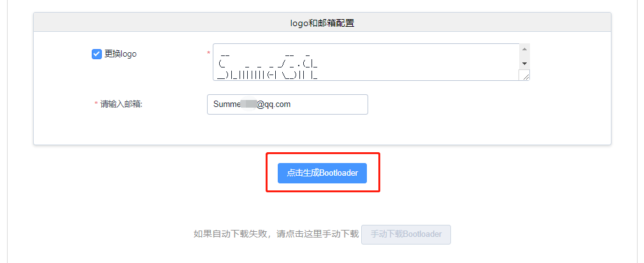Click the bottom visible ASCII art line
The image size is (644, 263).
pyautogui.click(x=268, y=75)
